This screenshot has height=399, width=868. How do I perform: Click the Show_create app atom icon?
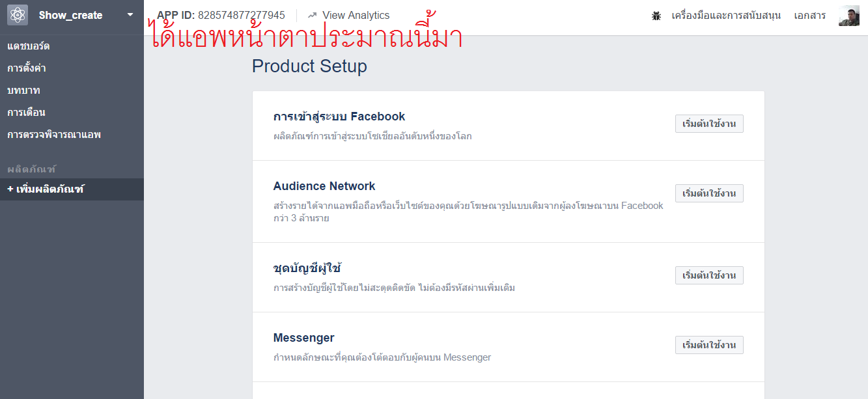point(18,15)
